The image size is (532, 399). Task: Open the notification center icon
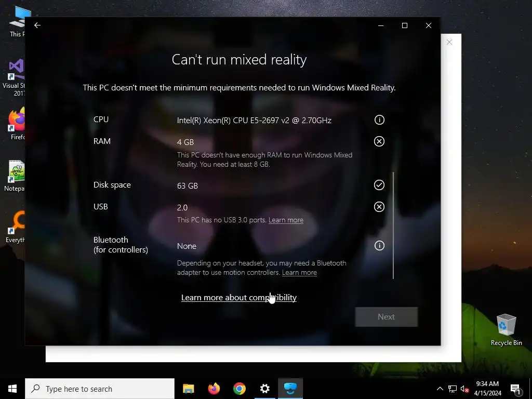coord(515,389)
